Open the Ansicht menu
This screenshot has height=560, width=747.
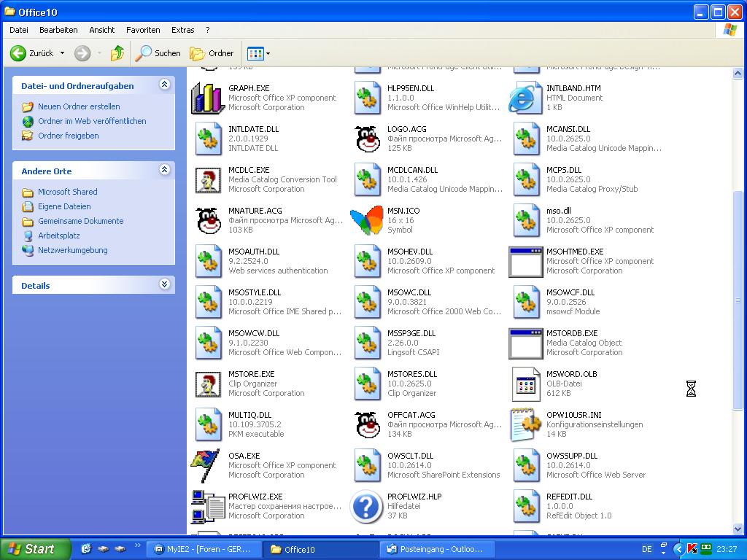point(102,30)
